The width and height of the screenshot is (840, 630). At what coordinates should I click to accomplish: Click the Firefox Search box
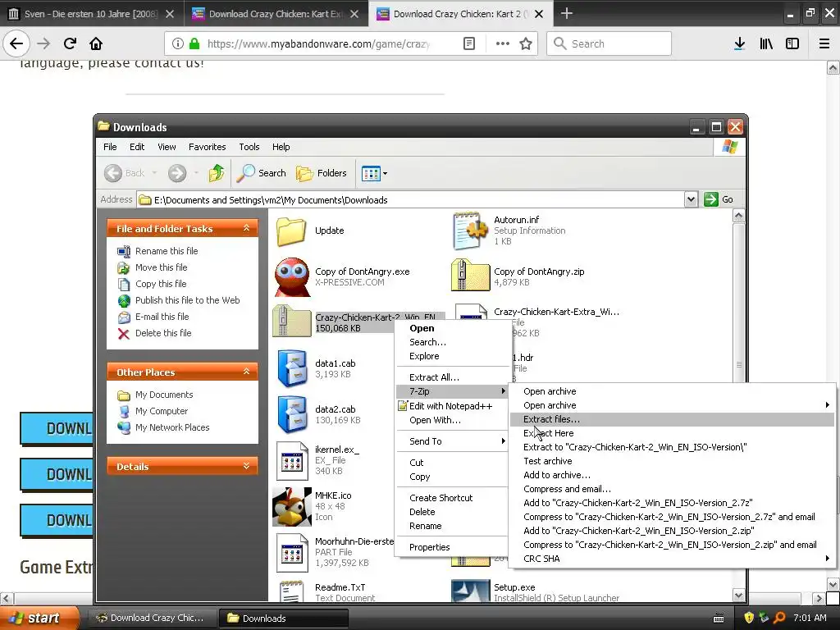coord(609,43)
